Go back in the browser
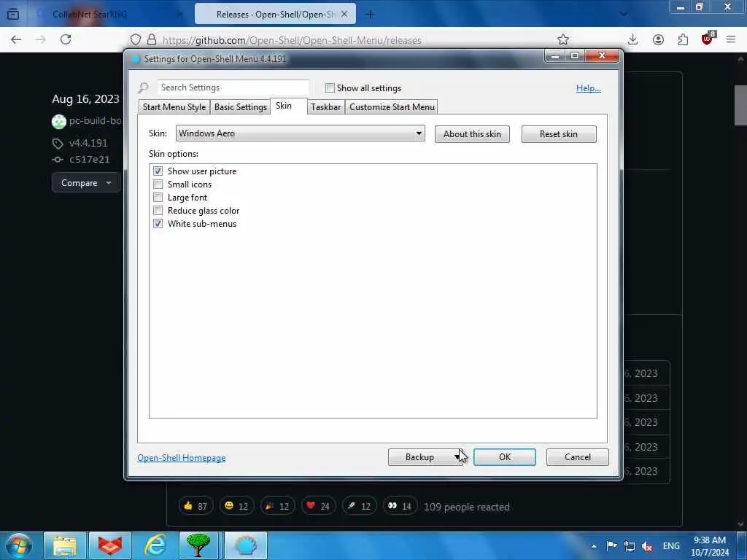 [16, 39]
